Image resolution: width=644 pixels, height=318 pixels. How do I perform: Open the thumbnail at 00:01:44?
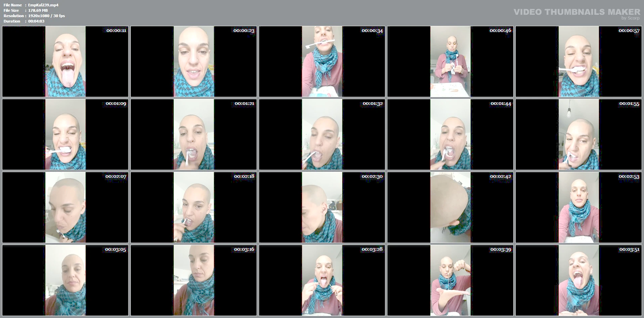pyautogui.click(x=450, y=134)
